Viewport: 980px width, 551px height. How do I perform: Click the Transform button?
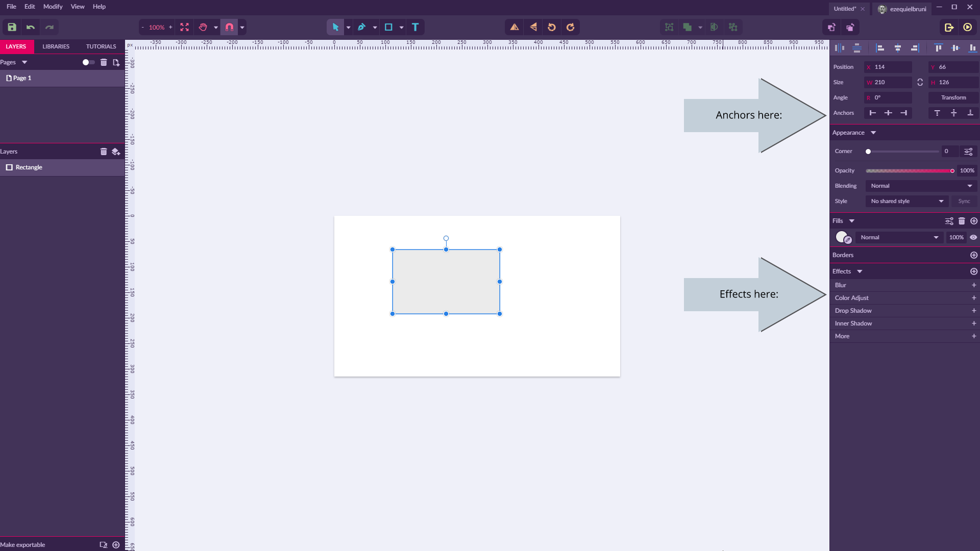coord(953,98)
